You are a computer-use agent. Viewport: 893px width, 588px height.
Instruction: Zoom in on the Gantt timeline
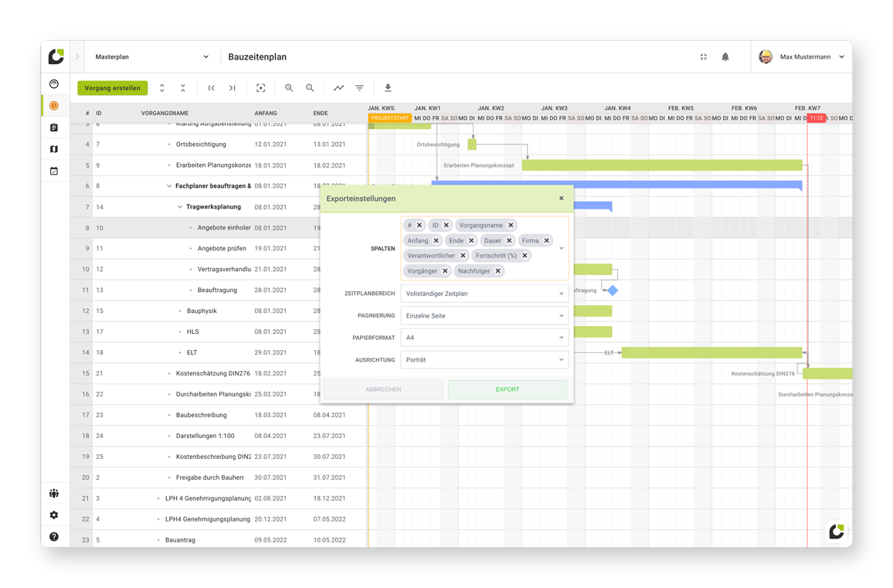click(290, 88)
